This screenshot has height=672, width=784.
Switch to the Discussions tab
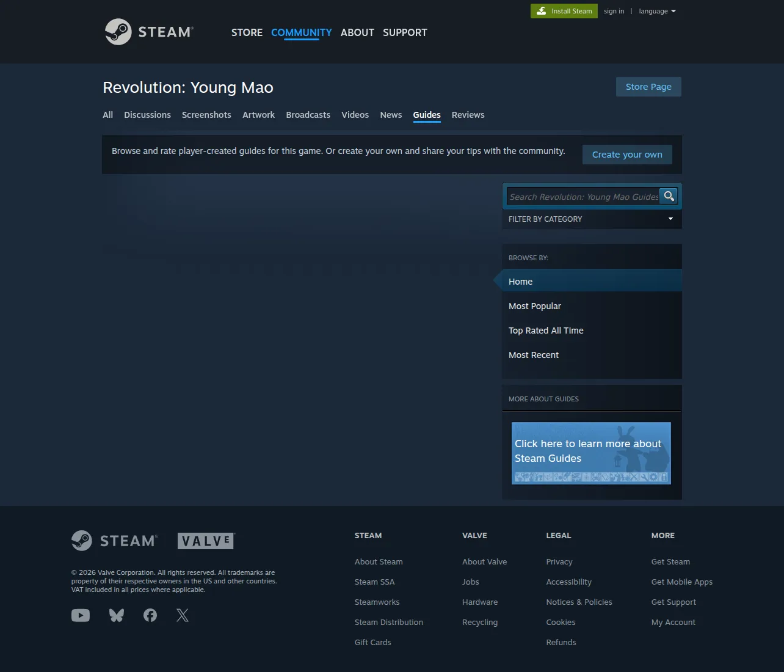click(x=147, y=115)
